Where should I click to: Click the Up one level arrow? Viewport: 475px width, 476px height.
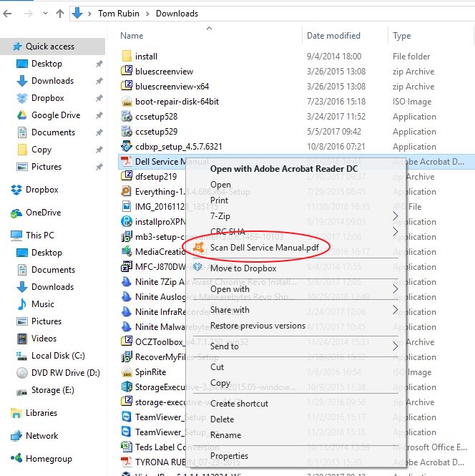click(x=60, y=14)
